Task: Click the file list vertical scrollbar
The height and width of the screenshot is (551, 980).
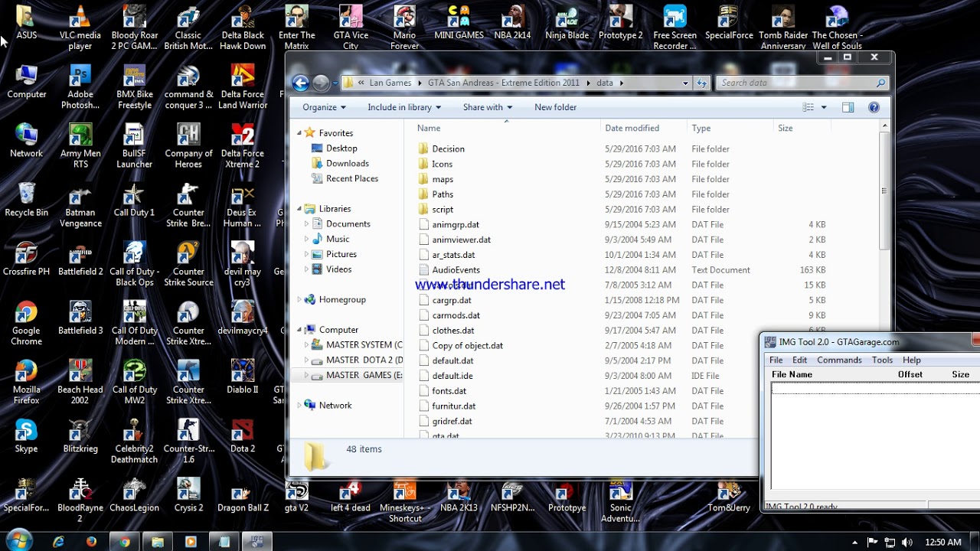Action: [884, 191]
